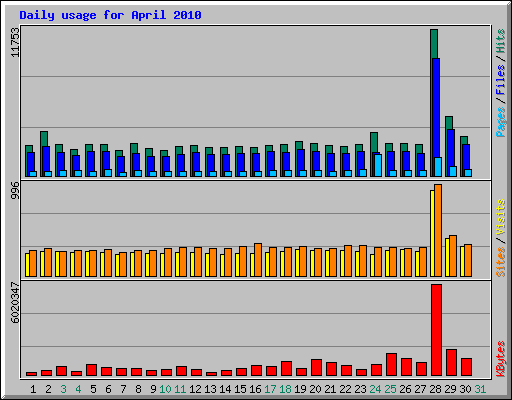Screen dimensions: 512x400
Task: Select the green hits bar for day 24
Action: (374, 142)
